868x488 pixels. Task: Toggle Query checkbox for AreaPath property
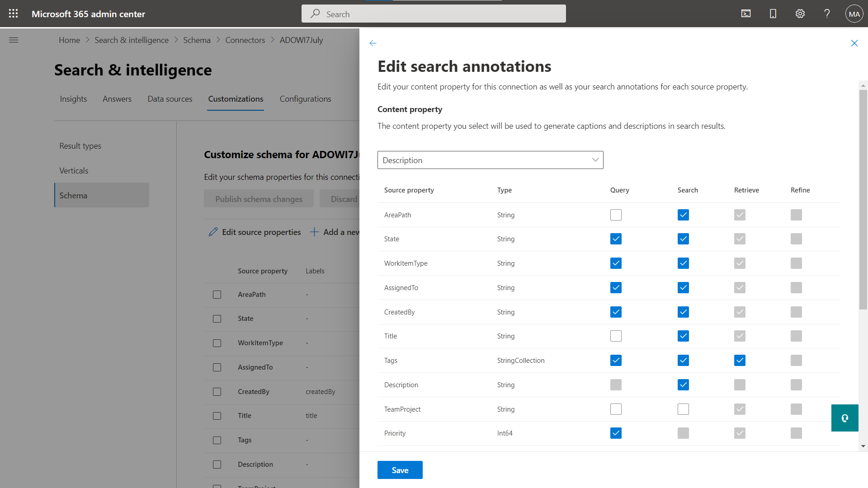pos(616,214)
